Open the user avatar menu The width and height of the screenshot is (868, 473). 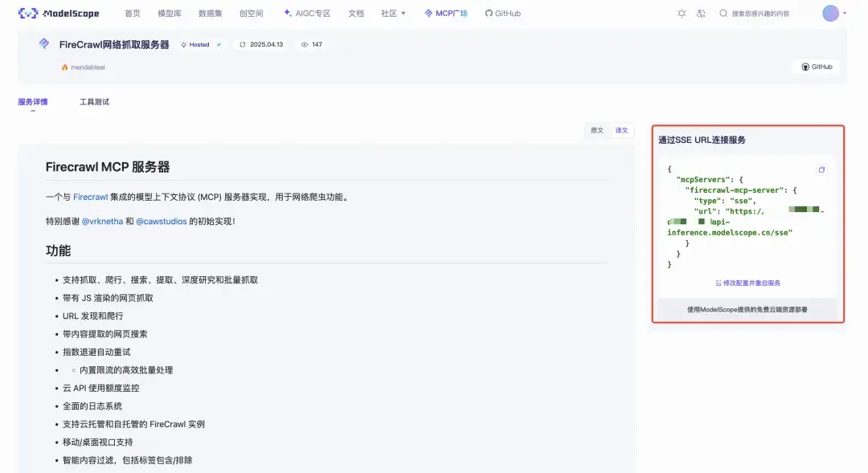click(830, 13)
